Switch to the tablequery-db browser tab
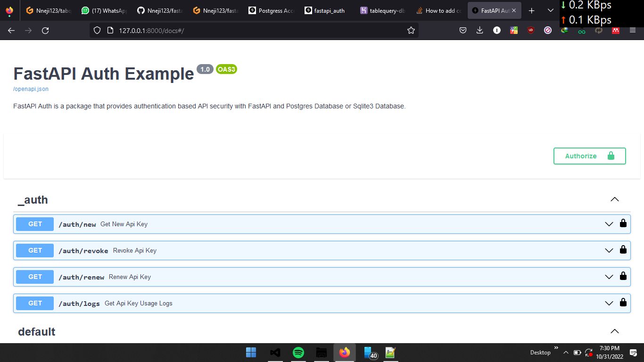The height and width of the screenshot is (362, 644). click(382, 10)
